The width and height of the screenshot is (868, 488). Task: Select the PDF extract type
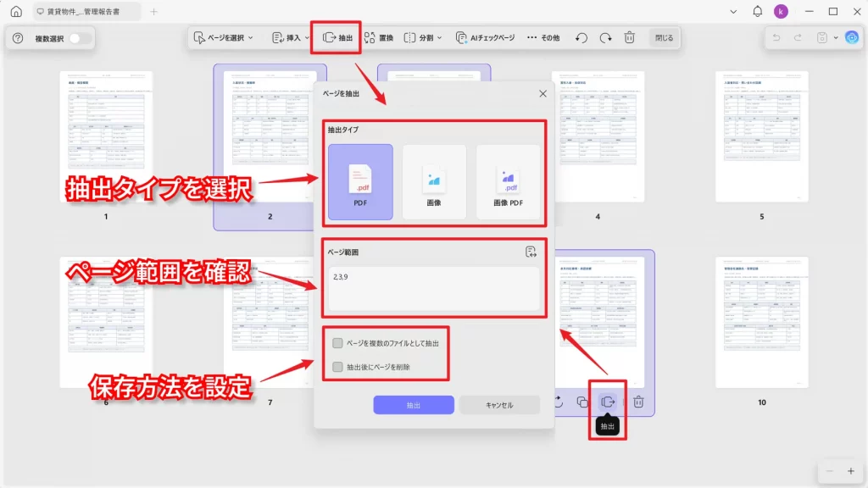click(360, 182)
